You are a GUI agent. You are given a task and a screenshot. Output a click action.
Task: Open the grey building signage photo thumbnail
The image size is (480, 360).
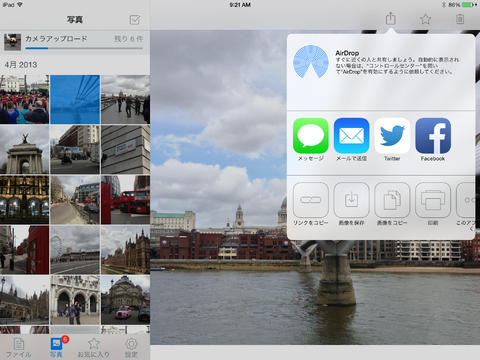click(126, 150)
